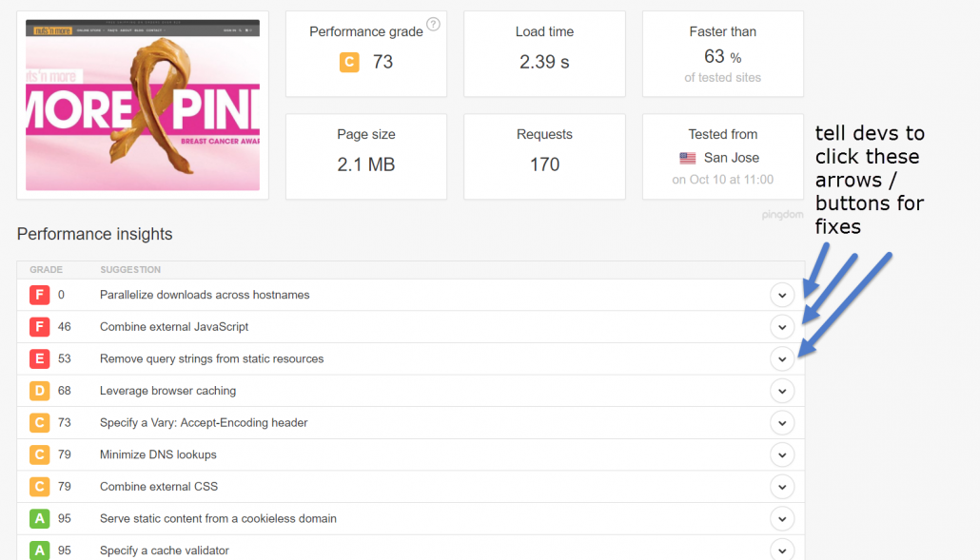The image size is (980, 560).
Task: Expand Remove query strings from static resources
Action: point(782,359)
